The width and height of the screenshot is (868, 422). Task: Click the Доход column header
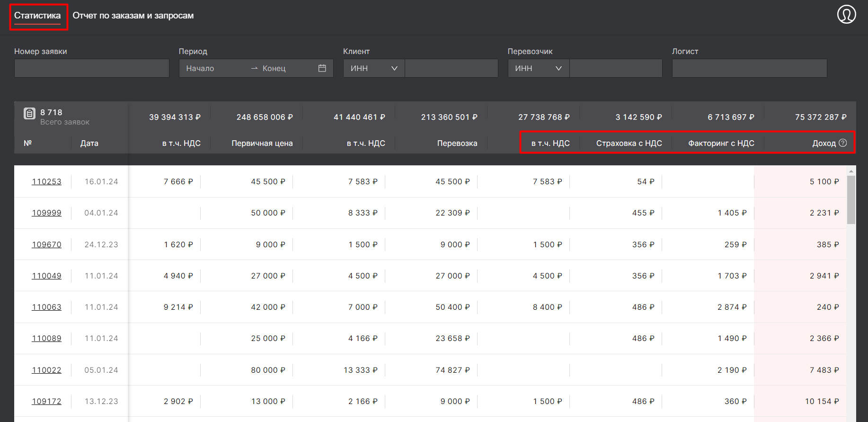point(824,143)
